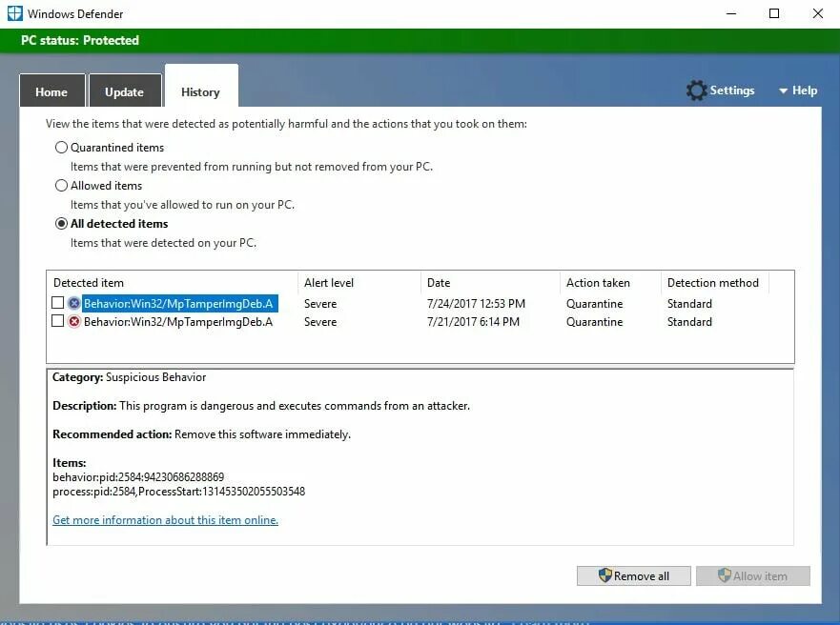Switch to the Update tab
The height and width of the screenshot is (625, 840).
(125, 91)
